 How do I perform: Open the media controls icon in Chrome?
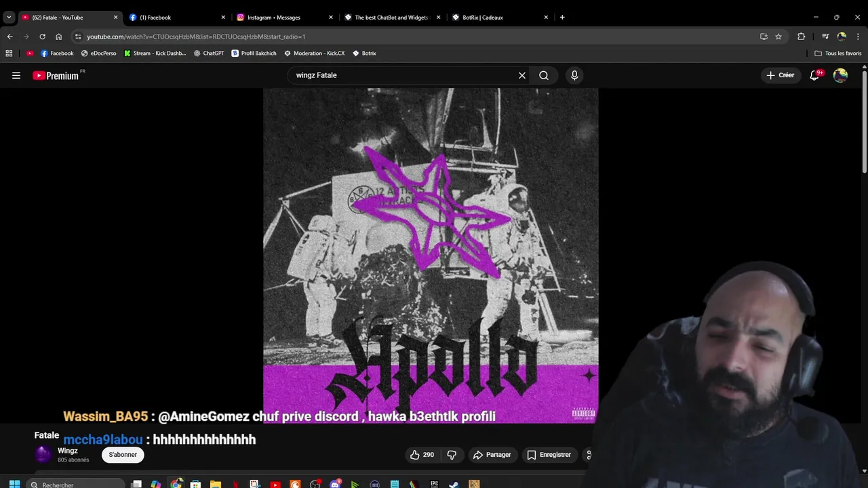[x=825, y=37]
